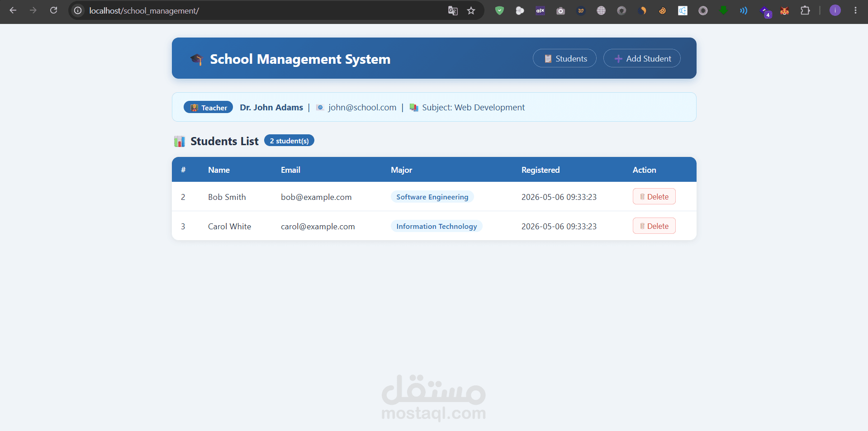Click the john@school.com email
Screen dimensions: 868x431
(x=362, y=107)
